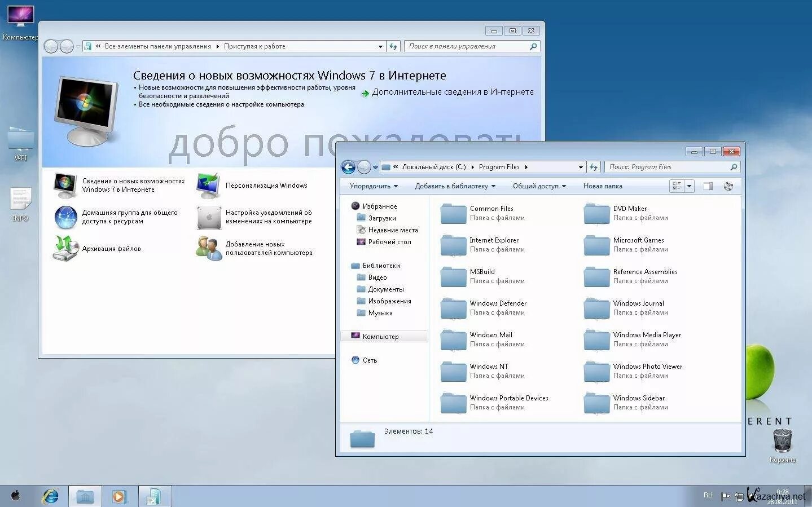Image resolution: width=812 pixels, height=507 pixels.
Task: Expand the Общий доступ dropdown
Action: [539, 186]
